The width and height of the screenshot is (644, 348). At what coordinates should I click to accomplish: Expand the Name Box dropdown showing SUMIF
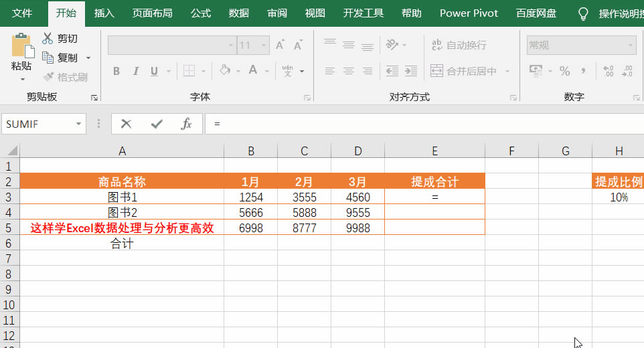pos(80,124)
